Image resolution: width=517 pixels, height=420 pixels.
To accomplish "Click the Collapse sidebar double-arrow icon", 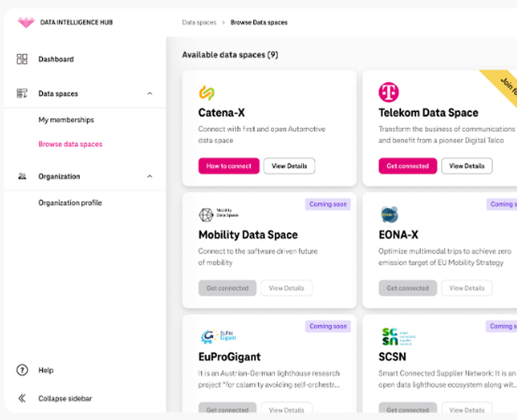I will tap(22, 398).
